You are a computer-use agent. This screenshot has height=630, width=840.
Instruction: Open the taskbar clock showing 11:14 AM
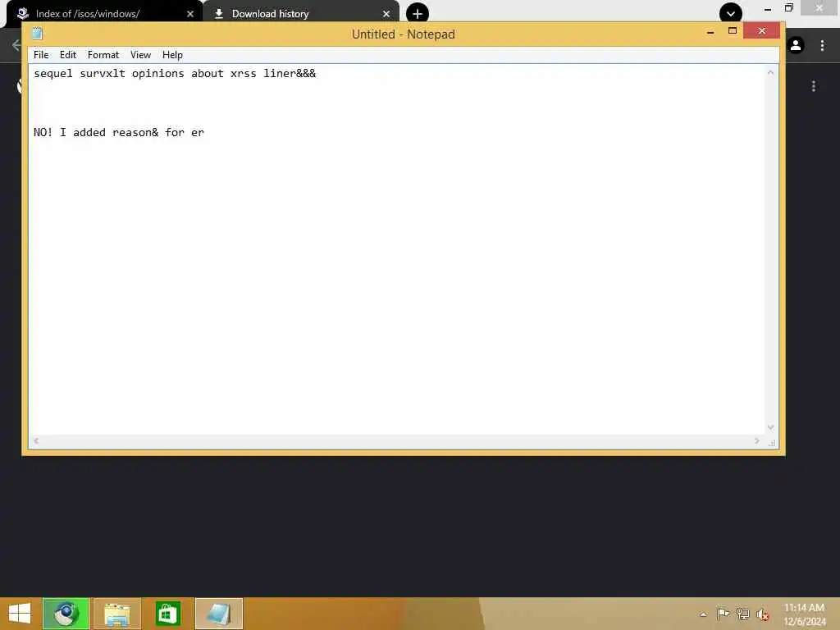(804, 614)
